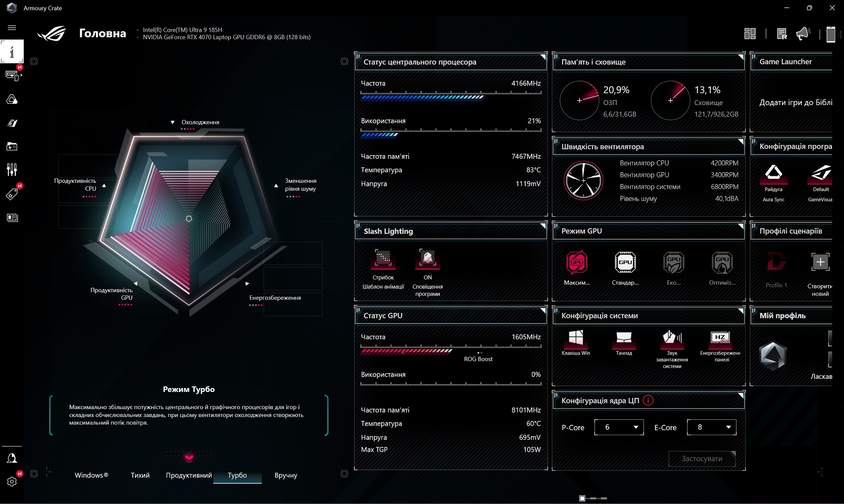This screenshot has height=504, width=844.
Task: Open Featured deals tag icon in sidebar
Action: coord(12,194)
